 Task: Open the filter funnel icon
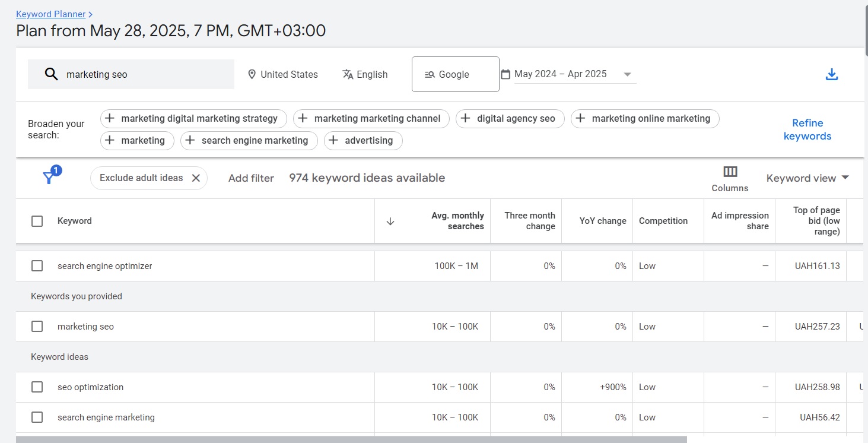point(49,178)
